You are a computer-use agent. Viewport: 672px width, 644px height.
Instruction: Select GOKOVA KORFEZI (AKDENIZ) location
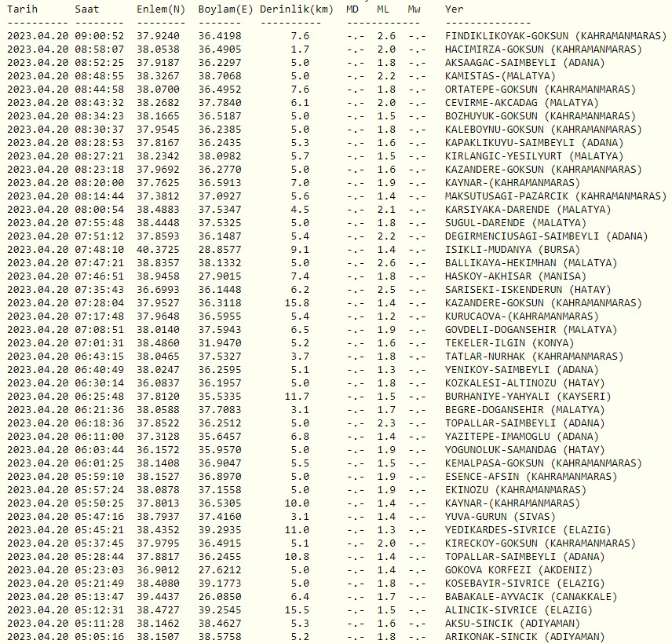point(519,570)
